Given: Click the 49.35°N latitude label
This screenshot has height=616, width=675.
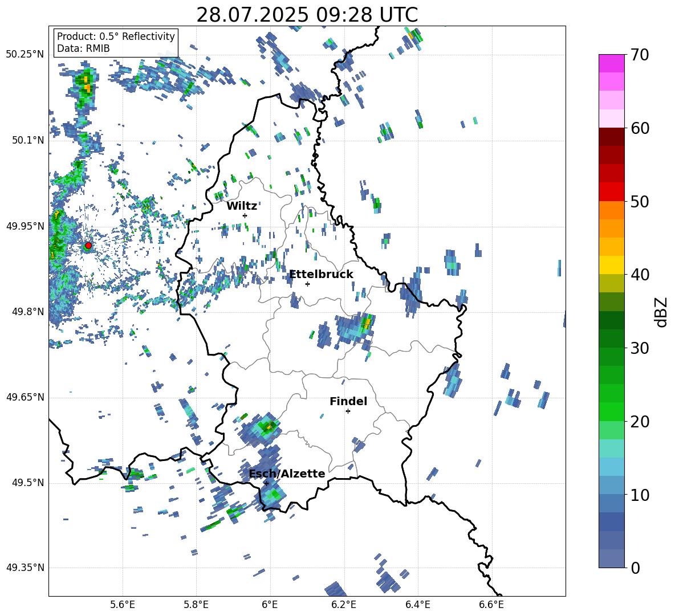Looking at the screenshot, I should tap(25, 568).
